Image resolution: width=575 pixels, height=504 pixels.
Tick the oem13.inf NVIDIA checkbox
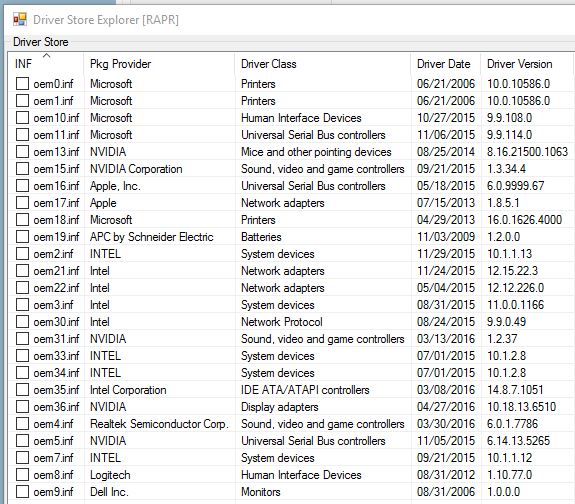(22, 151)
